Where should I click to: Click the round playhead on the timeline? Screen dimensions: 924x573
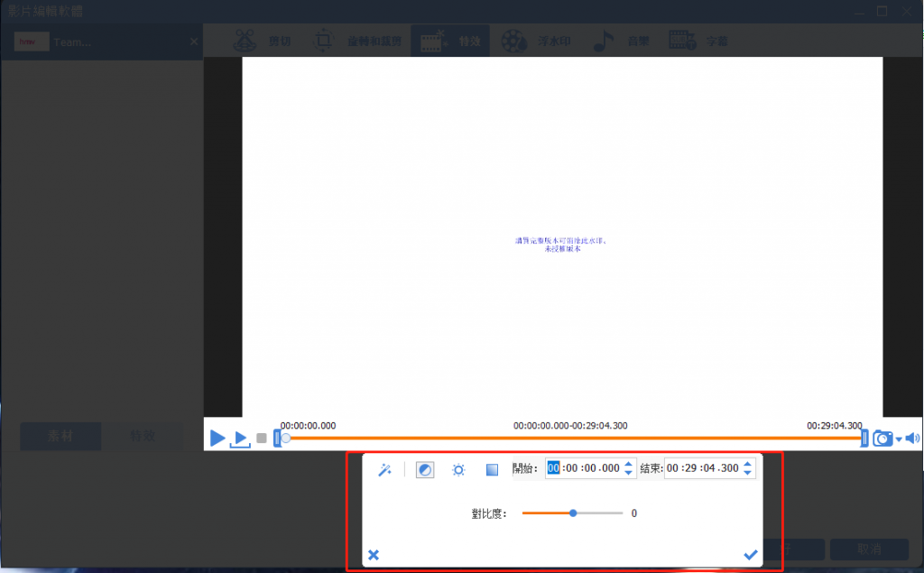[286, 438]
